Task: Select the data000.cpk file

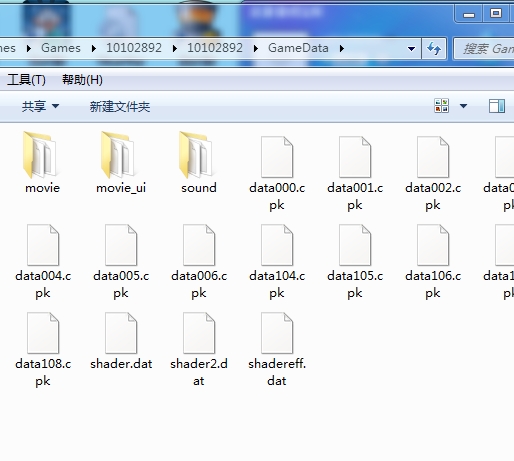Action: click(x=277, y=173)
